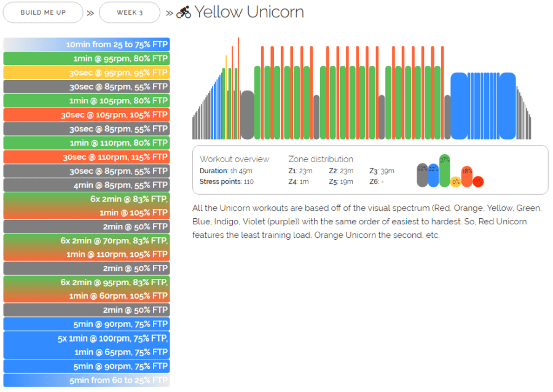553x392 pixels.
Task: Click the Yellow Unicorn workout title
Action: click(x=249, y=12)
